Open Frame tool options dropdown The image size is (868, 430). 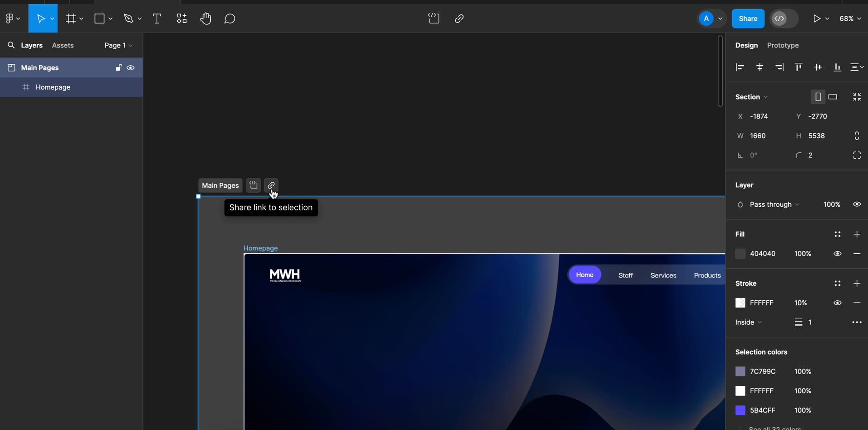point(81,19)
